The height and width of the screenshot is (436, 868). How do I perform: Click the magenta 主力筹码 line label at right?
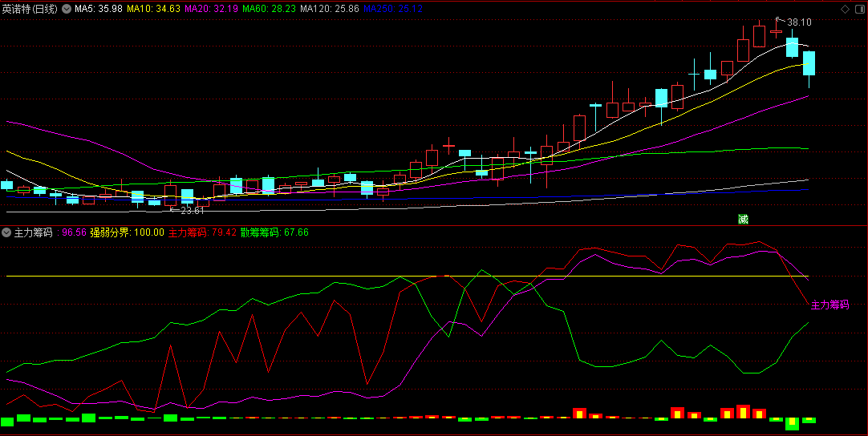coord(829,305)
